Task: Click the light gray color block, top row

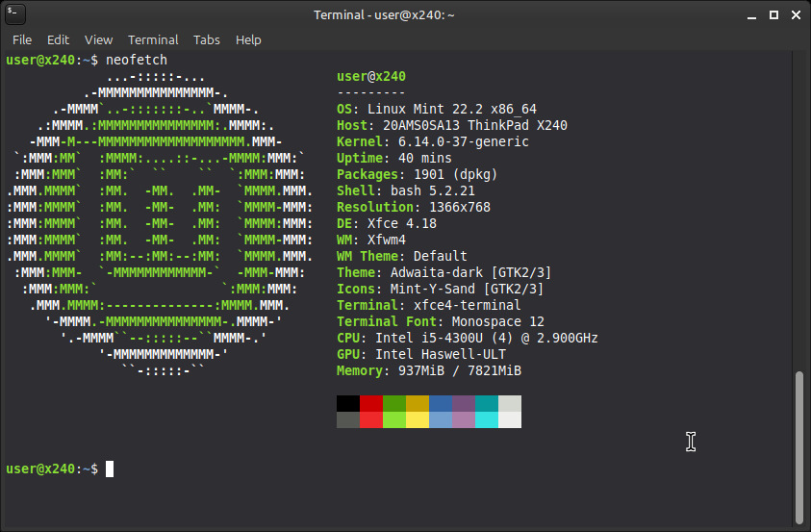Action: pos(510,403)
